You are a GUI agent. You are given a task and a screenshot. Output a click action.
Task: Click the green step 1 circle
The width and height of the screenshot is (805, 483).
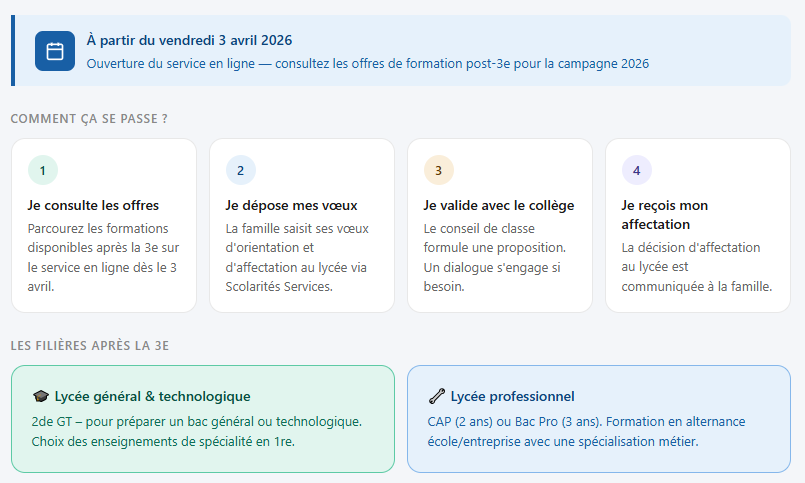pos(43,170)
